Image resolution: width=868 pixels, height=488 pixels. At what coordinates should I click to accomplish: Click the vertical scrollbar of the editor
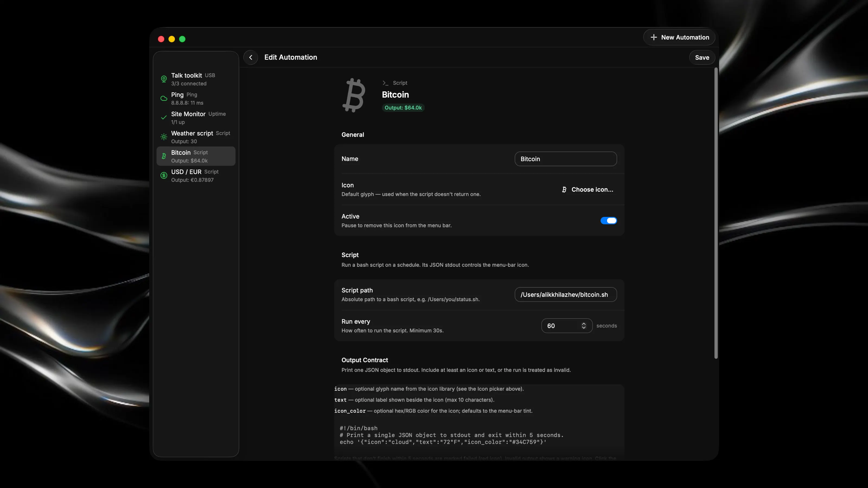pos(716,214)
